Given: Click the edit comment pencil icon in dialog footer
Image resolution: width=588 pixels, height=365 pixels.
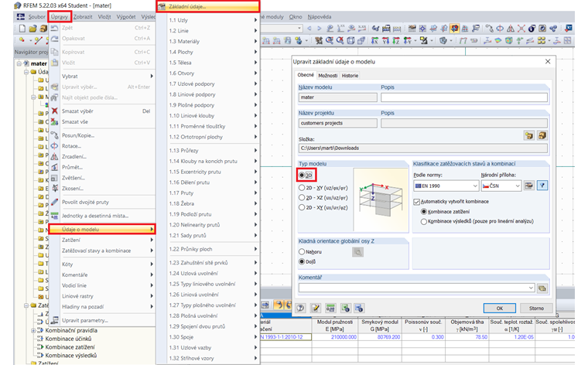Looking at the screenshot, I should click(316, 308).
